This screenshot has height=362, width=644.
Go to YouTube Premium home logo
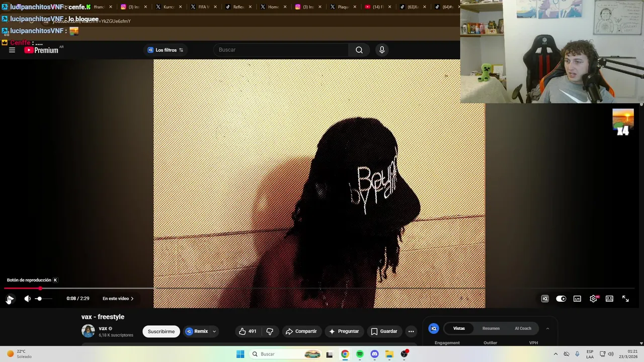point(42,50)
